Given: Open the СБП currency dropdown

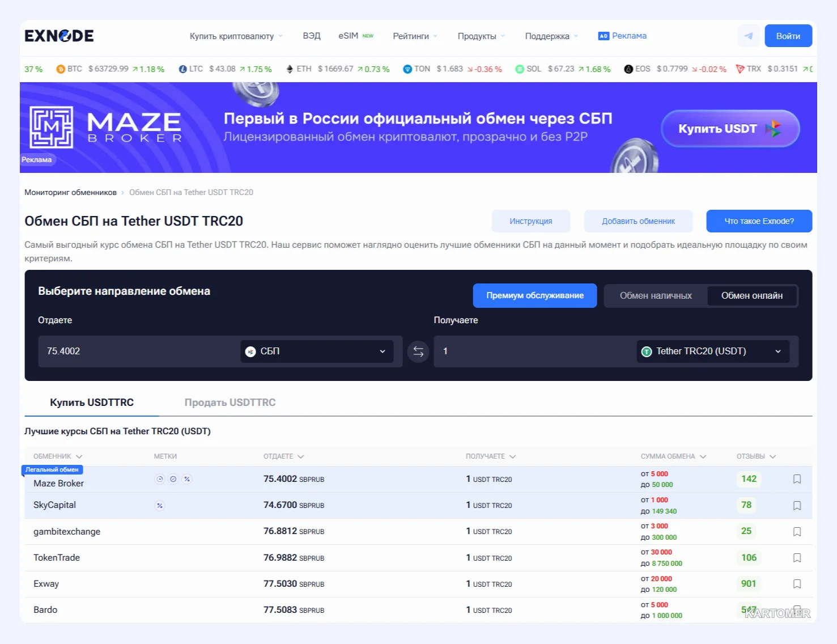Looking at the screenshot, I should pos(317,351).
